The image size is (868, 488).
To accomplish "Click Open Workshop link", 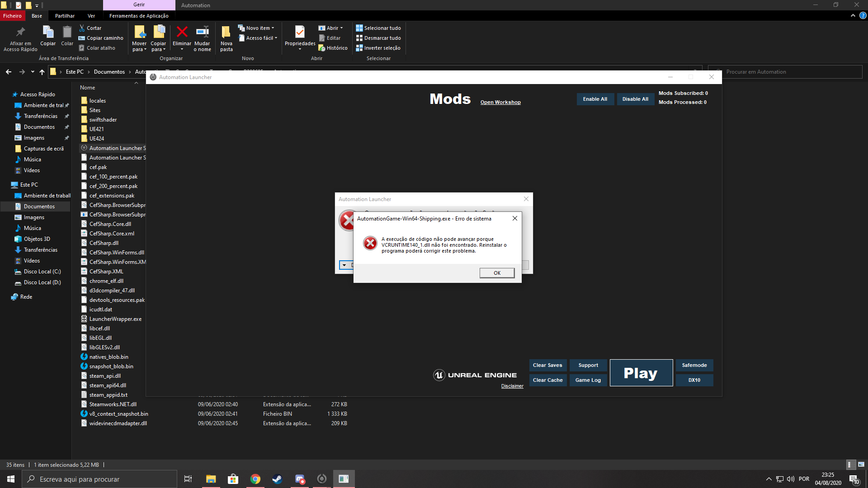I will [x=500, y=103].
